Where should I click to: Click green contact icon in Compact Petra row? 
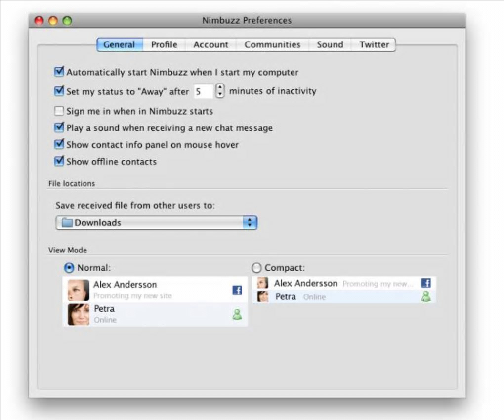pyautogui.click(x=426, y=296)
